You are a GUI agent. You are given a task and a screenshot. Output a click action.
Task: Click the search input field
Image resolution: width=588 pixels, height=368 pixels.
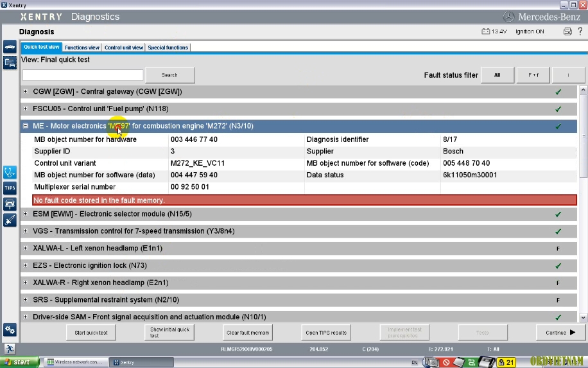83,75
